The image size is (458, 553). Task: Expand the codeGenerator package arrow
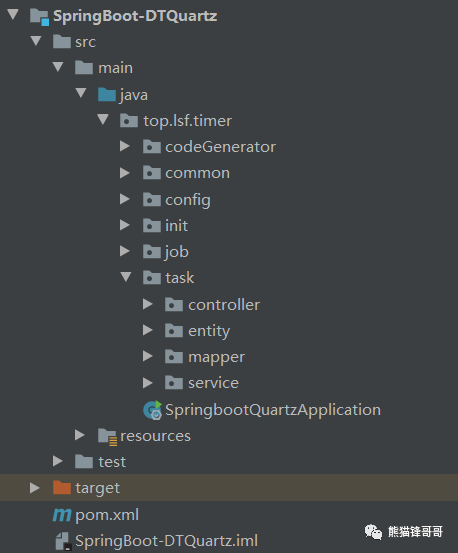point(125,146)
